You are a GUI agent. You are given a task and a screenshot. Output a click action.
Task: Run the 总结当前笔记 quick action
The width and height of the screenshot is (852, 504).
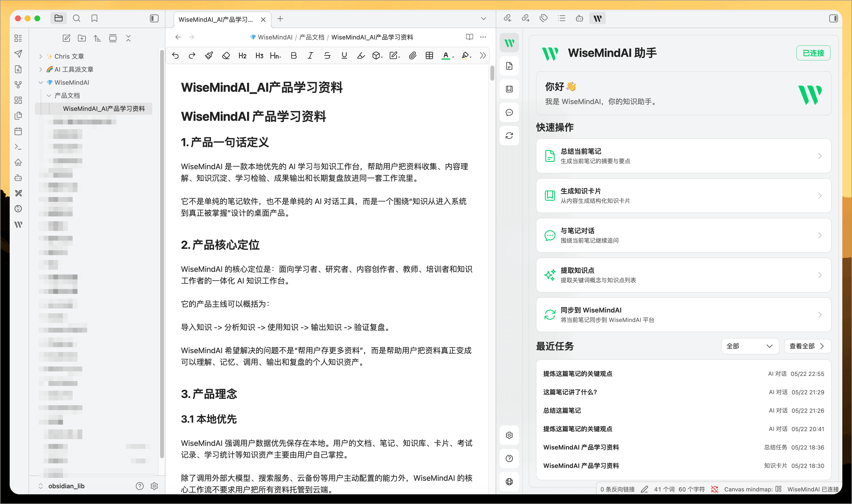pos(683,156)
